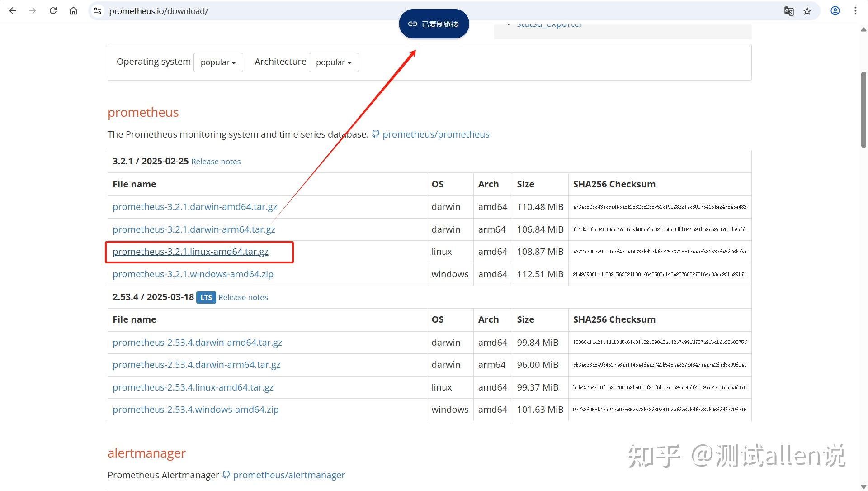Download prometheus-3.2.1.linux-amd64.tar.gz
Image resolution: width=868 pixels, height=491 pixels.
[190, 252]
